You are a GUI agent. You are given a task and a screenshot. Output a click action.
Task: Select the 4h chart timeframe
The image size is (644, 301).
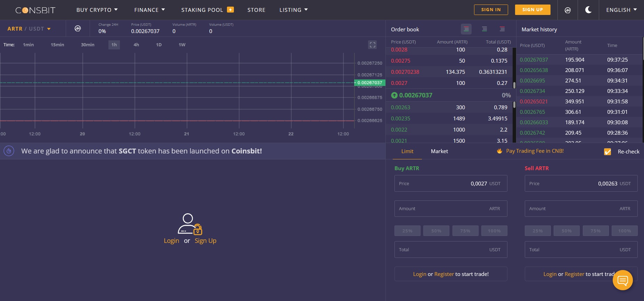pyautogui.click(x=136, y=45)
